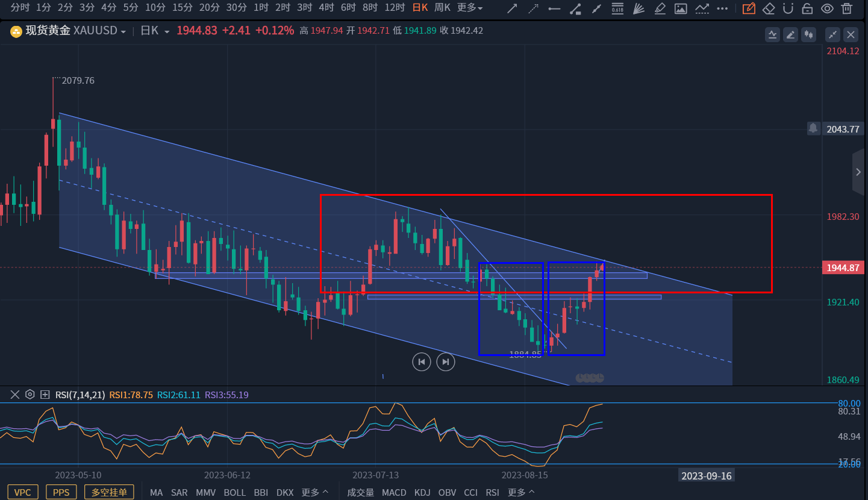Toggle the magnet snap tool
Viewport: 868px width, 500px height.
pyautogui.click(x=788, y=8)
